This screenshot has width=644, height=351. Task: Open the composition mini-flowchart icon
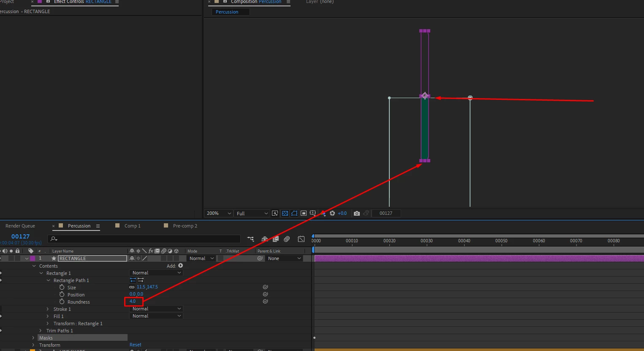pyautogui.click(x=250, y=239)
